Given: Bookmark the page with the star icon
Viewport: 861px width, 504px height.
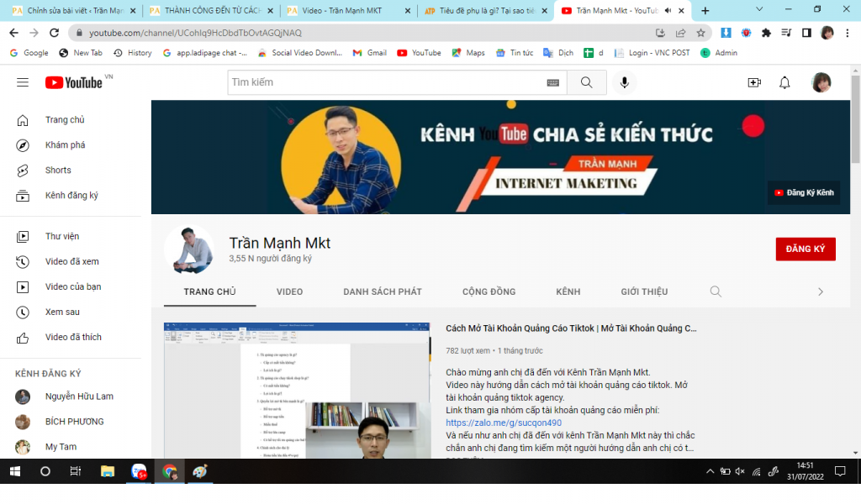Looking at the screenshot, I should (x=700, y=33).
